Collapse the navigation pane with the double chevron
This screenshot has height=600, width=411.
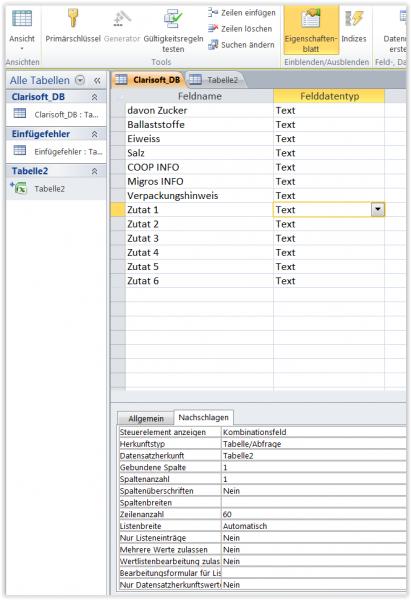(x=97, y=80)
